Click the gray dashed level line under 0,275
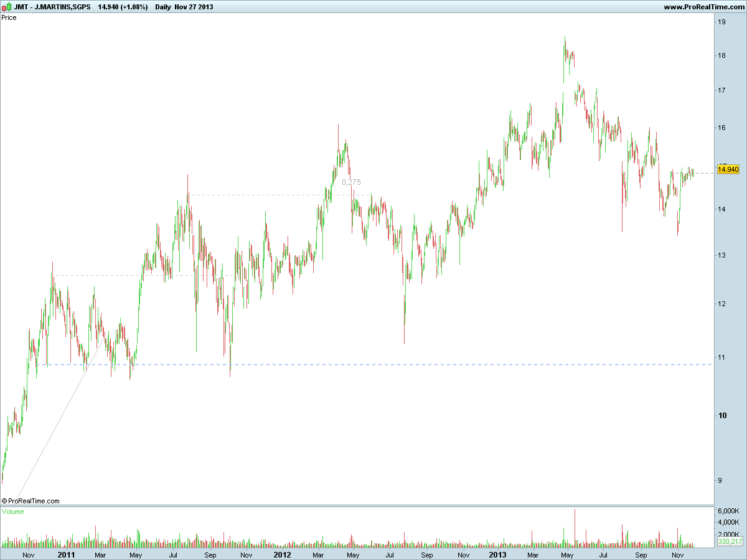 280,195
